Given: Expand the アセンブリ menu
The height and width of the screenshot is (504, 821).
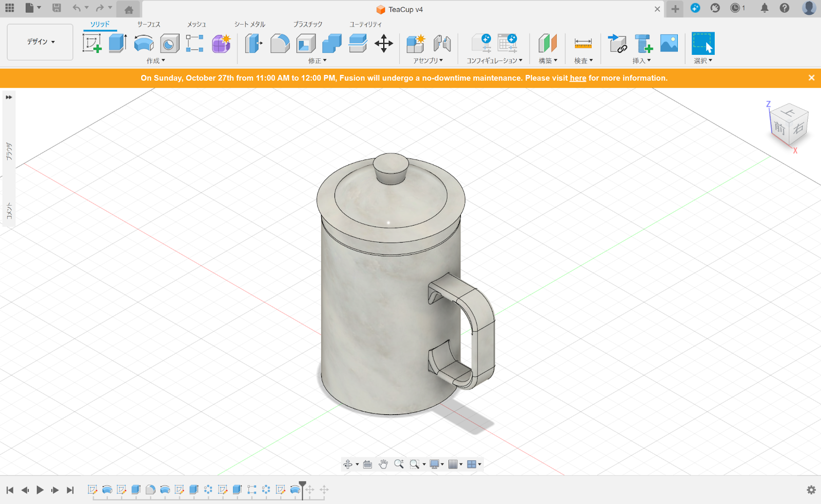Looking at the screenshot, I should coord(428,61).
